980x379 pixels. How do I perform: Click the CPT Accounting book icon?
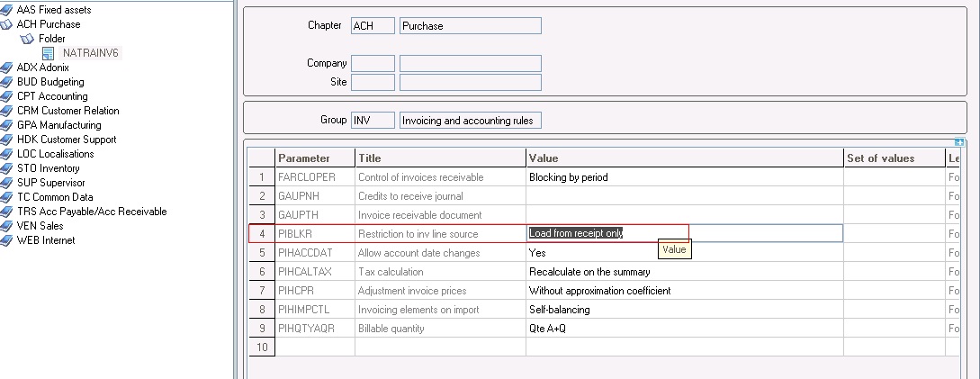point(6,96)
